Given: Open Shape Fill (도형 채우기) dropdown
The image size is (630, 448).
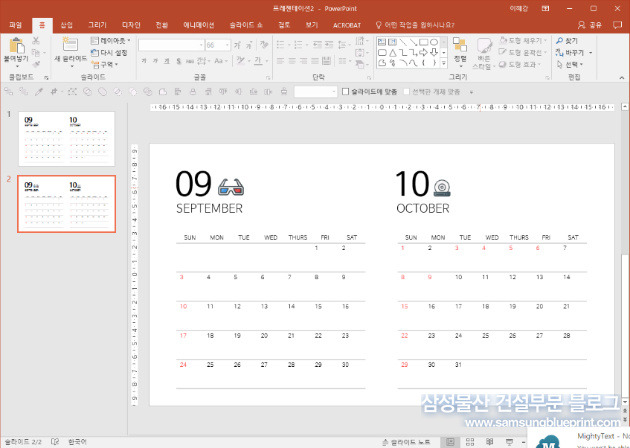Looking at the screenshot, I should click(523, 41).
